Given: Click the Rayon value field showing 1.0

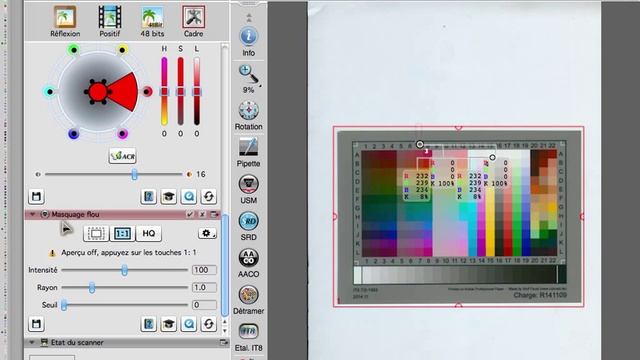Looking at the screenshot, I should (x=204, y=288).
